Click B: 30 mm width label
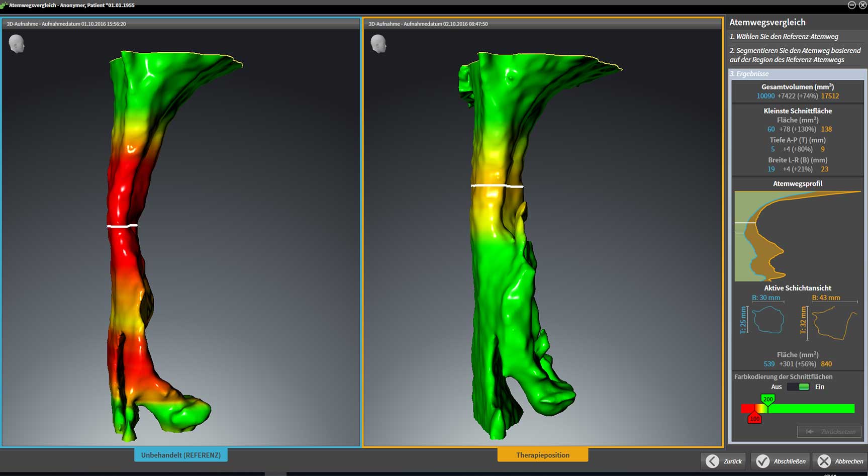 tap(766, 298)
